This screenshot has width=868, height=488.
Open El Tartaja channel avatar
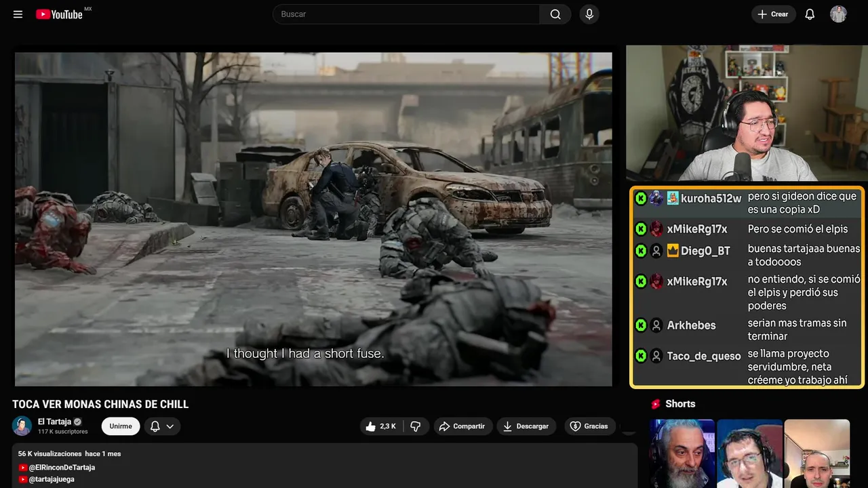(22, 426)
